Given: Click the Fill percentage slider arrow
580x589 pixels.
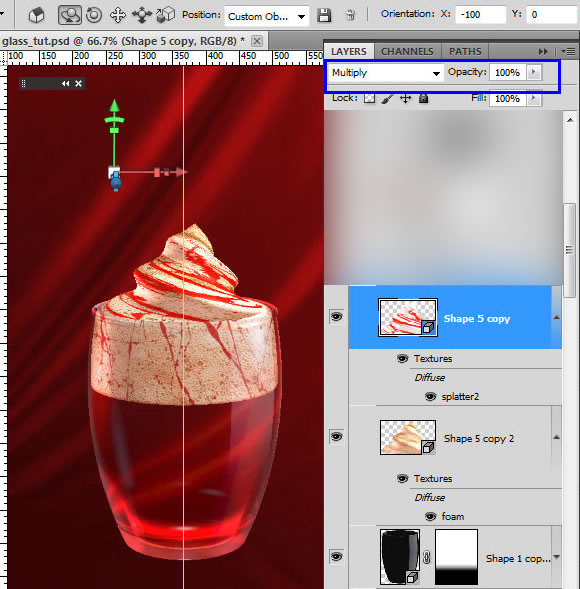Looking at the screenshot, I should pos(534,98).
